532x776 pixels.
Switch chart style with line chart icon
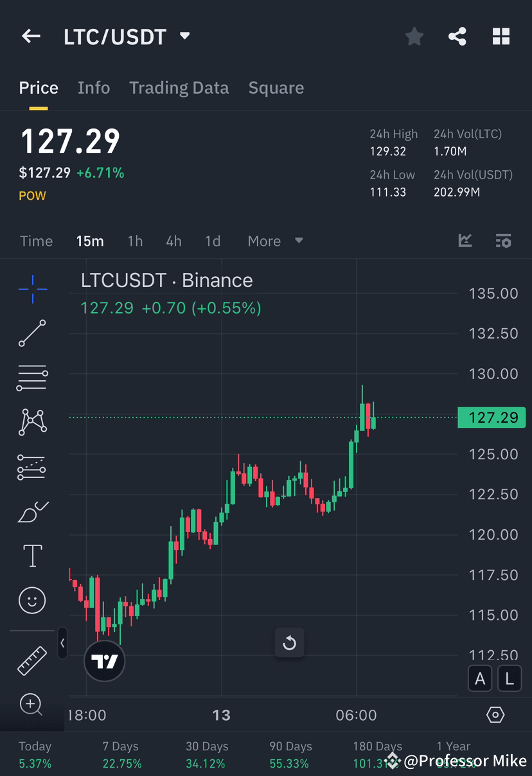[x=465, y=241]
